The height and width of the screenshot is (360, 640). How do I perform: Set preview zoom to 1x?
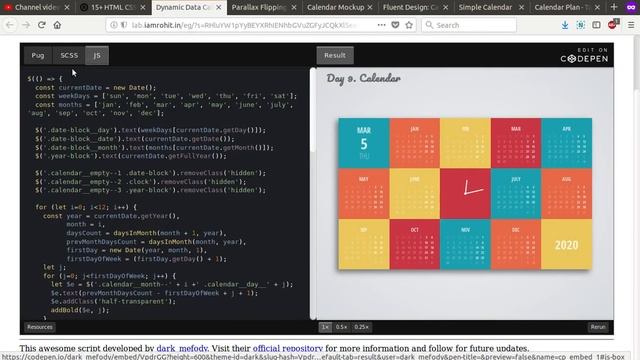coord(325,327)
